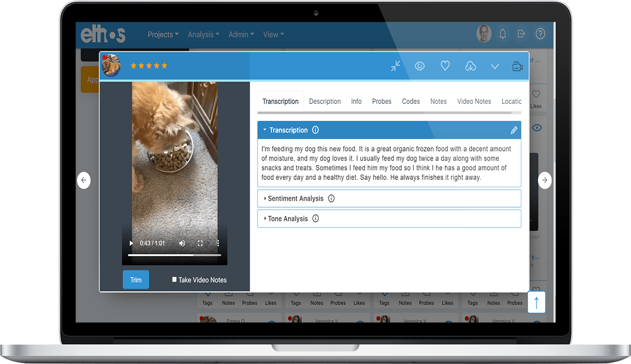Collapse the media viewer with the shrink icon
631x364 pixels.
pos(395,66)
